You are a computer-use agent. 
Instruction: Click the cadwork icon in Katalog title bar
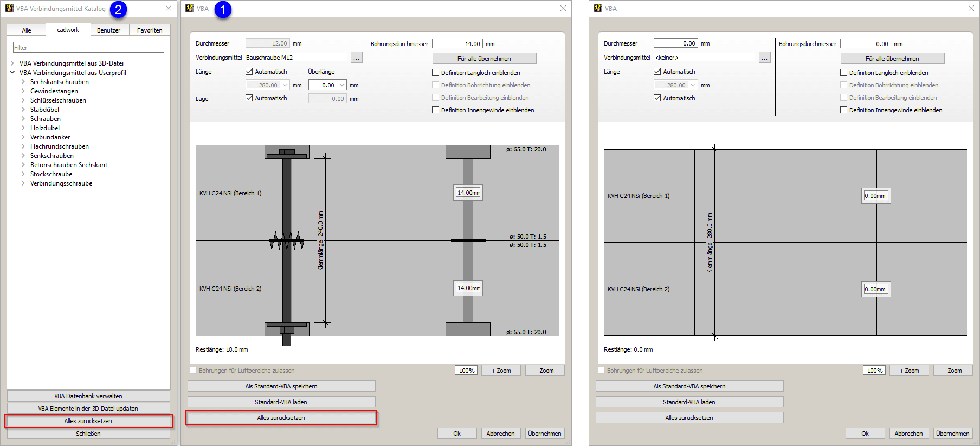coord(9,8)
